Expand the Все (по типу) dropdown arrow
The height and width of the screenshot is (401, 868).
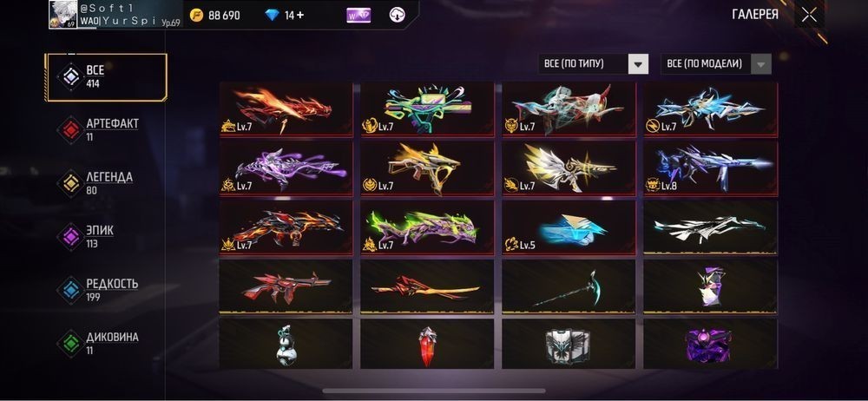click(638, 64)
